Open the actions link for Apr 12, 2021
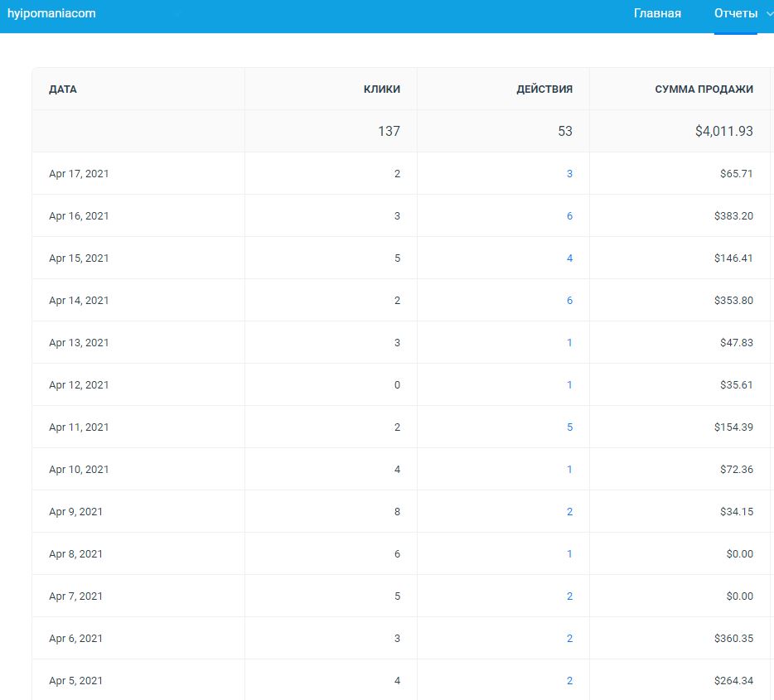This screenshot has height=700, width=774. [x=569, y=385]
